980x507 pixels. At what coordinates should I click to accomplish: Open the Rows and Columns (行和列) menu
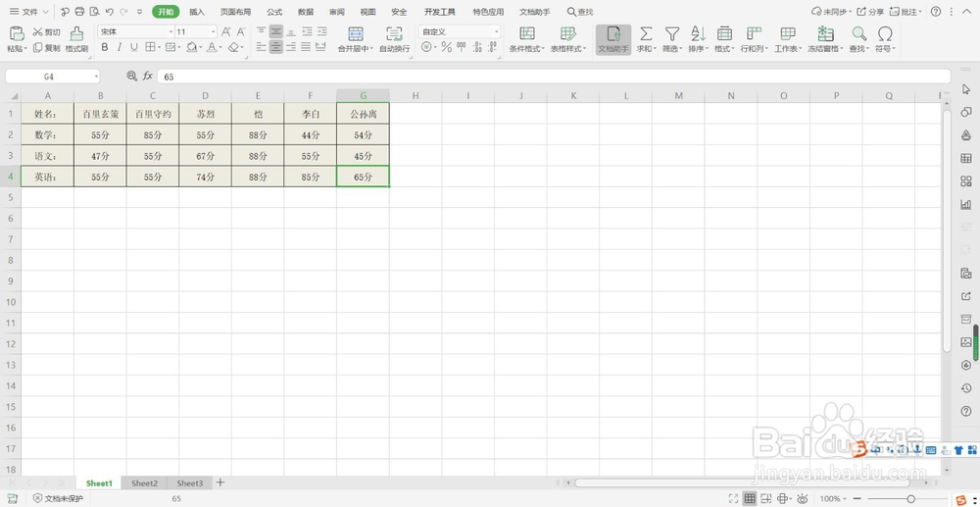754,39
